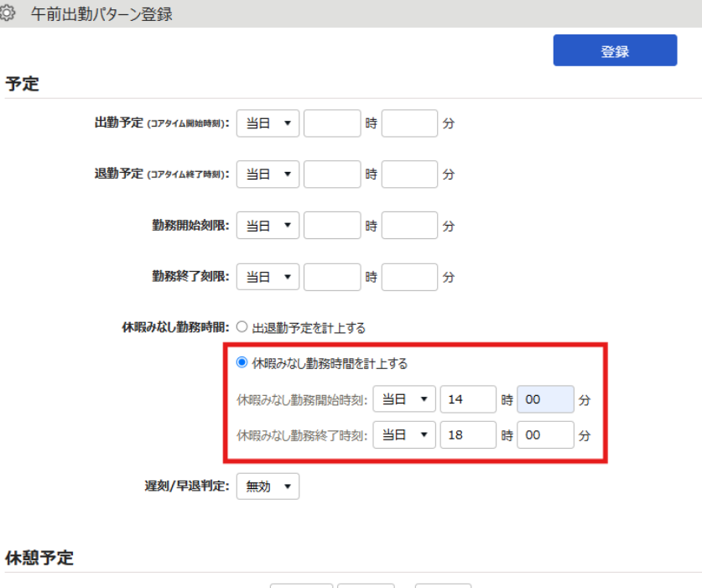702x588 pixels.
Task: Select 休暇みなし勤務時間を計上する radio option
Action: pyautogui.click(x=242, y=363)
